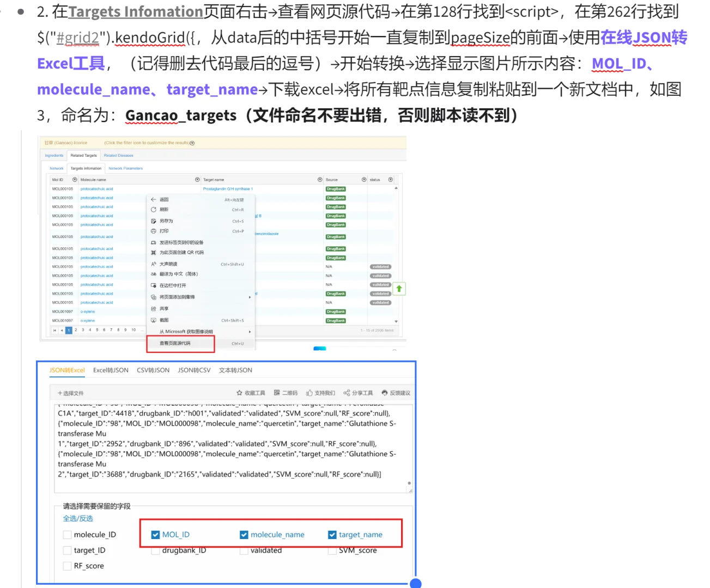The width and height of the screenshot is (710, 588).
Task: Open the Source column filter dropdown
Action: click(364, 179)
